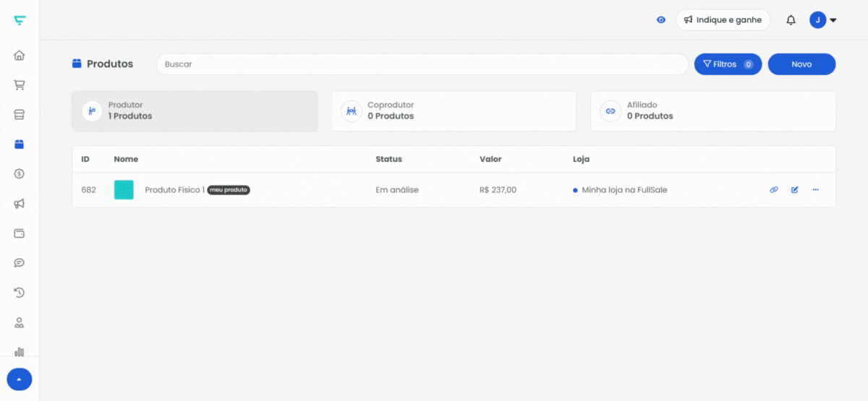Click the teal product thumbnail
Screen dimensions: 868x401
pyautogui.click(x=124, y=190)
